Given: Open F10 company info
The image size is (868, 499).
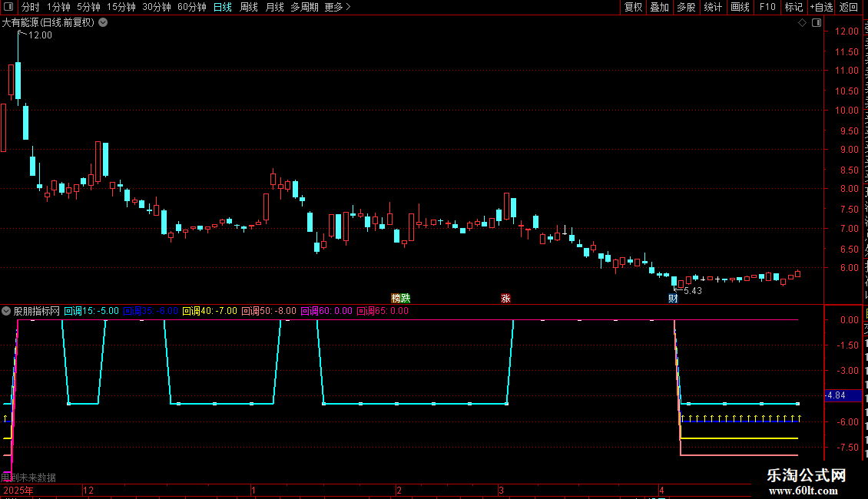Looking at the screenshot, I should pyautogui.click(x=767, y=7).
